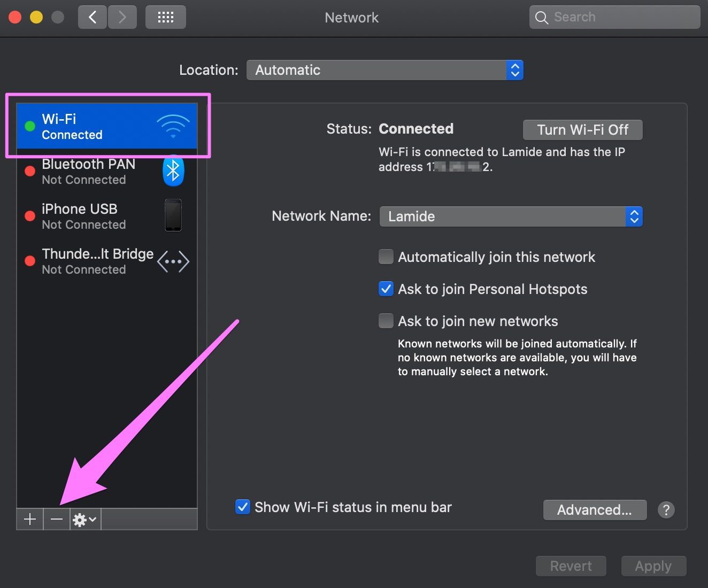
Task: Click the magnifying glass search icon
Action: [542, 18]
